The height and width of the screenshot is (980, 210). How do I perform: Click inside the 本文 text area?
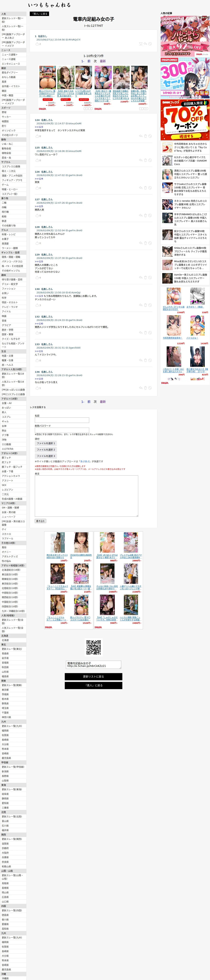click(x=87, y=496)
